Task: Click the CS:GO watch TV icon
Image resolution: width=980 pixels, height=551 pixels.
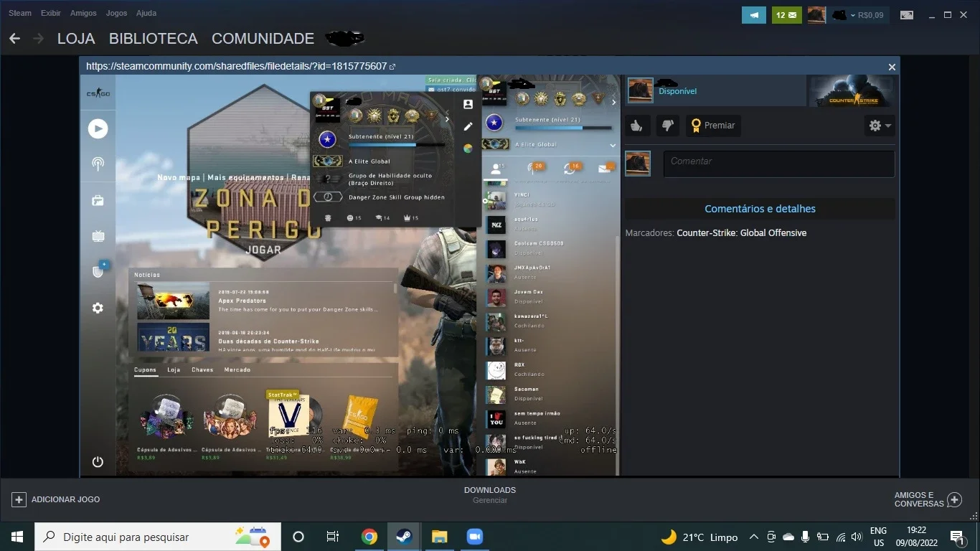Action: (98, 236)
